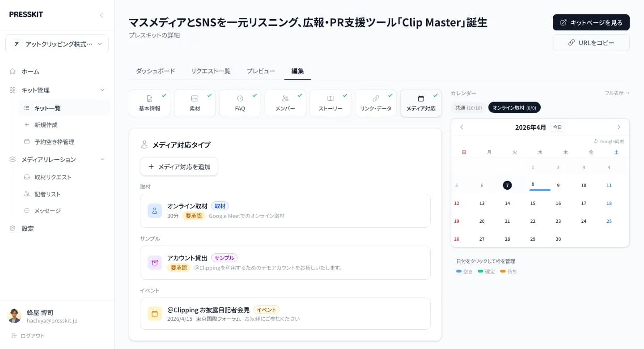Click hachiya@presskit.jp email text
The image size is (644, 349).
[52, 321]
